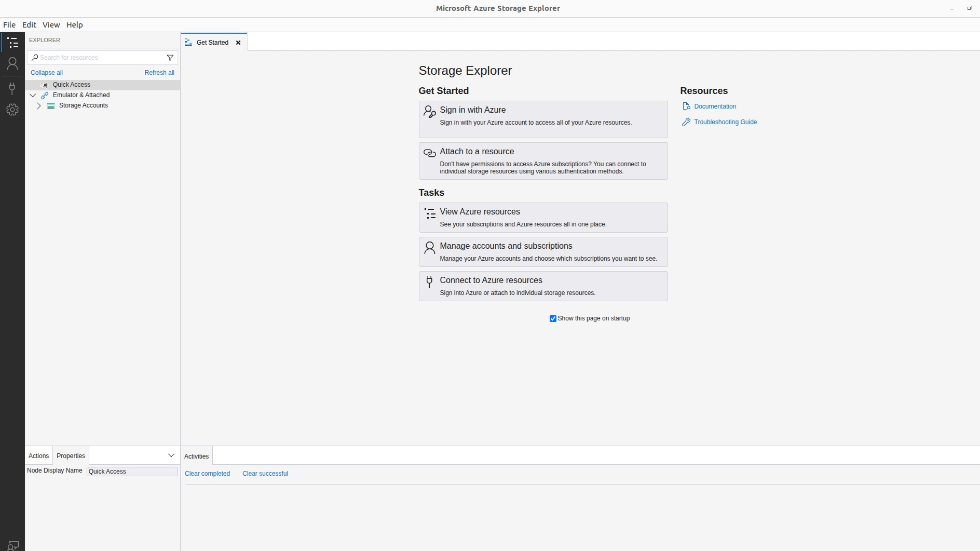Open the File menu
980x551 pixels.
pyautogui.click(x=9, y=25)
